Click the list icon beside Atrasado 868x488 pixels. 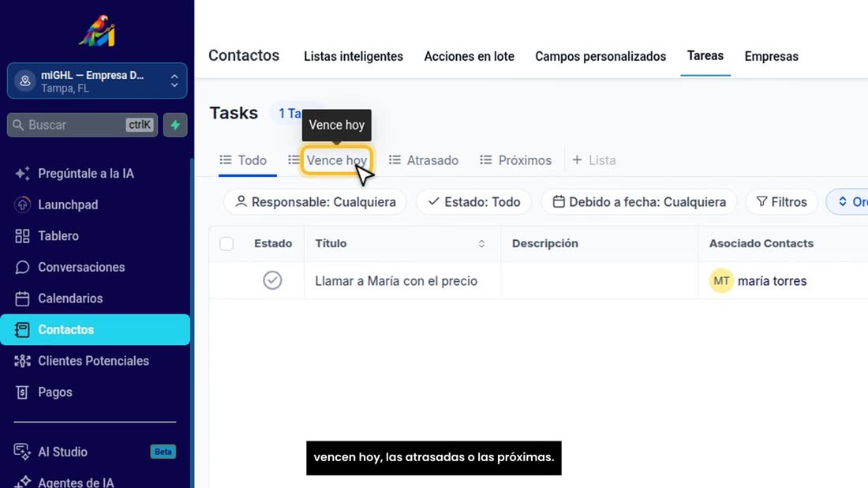pos(395,160)
